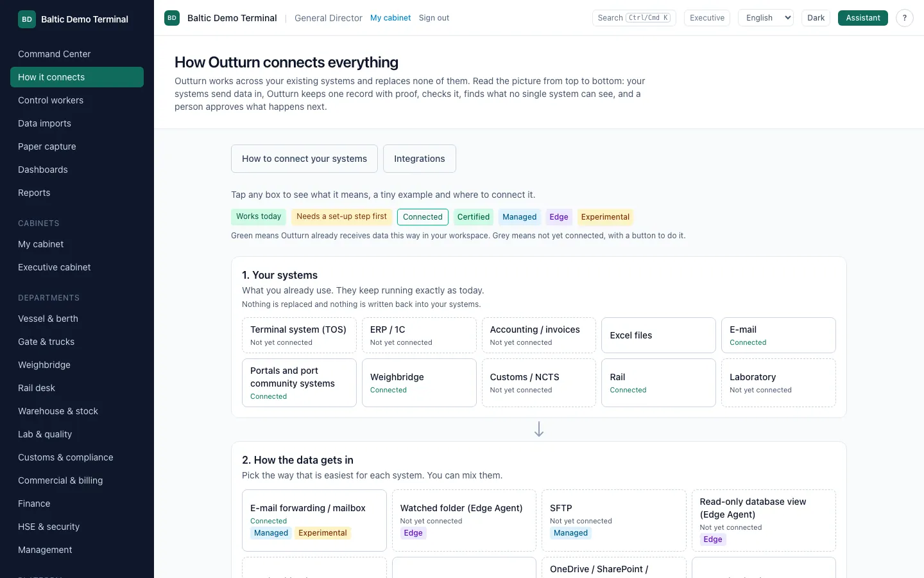Open Finance department
Viewport: 924px width, 578px height.
pyautogui.click(x=77, y=504)
